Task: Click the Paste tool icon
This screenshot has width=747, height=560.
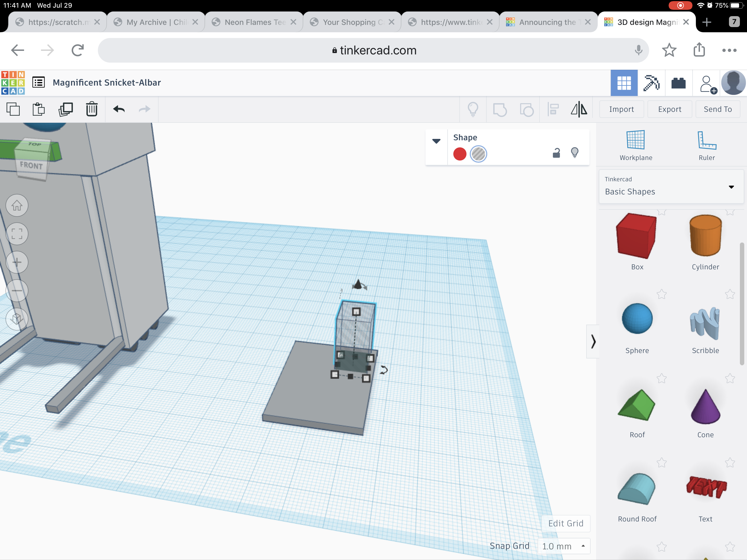Action: (x=39, y=109)
